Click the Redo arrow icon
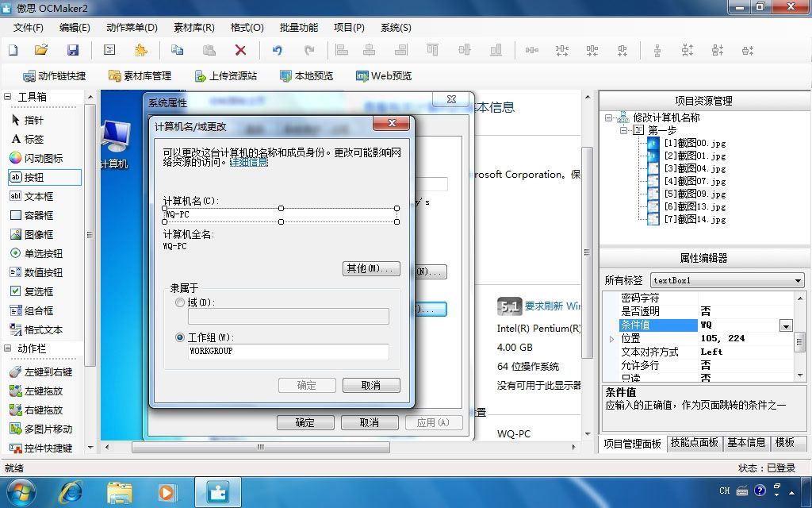This screenshot has height=508, width=812. click(x=309, y=50)
